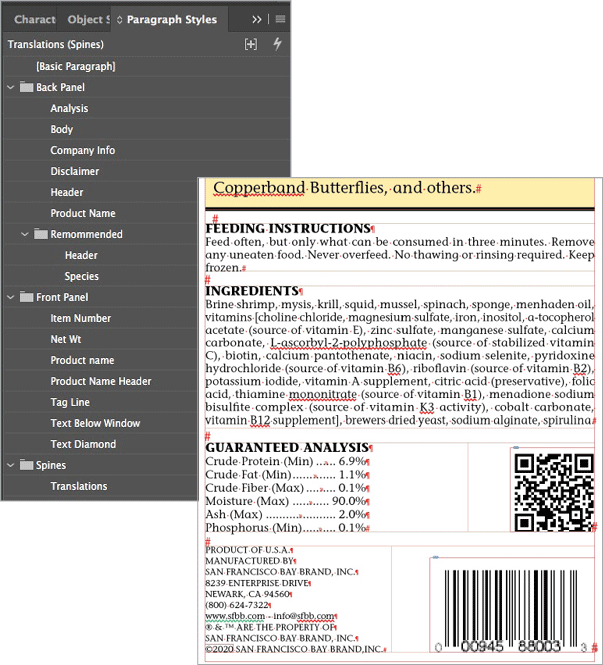Switch to the Object Styles tab
603x665 pixels.
pyautogui.click(x=88, y=20)
